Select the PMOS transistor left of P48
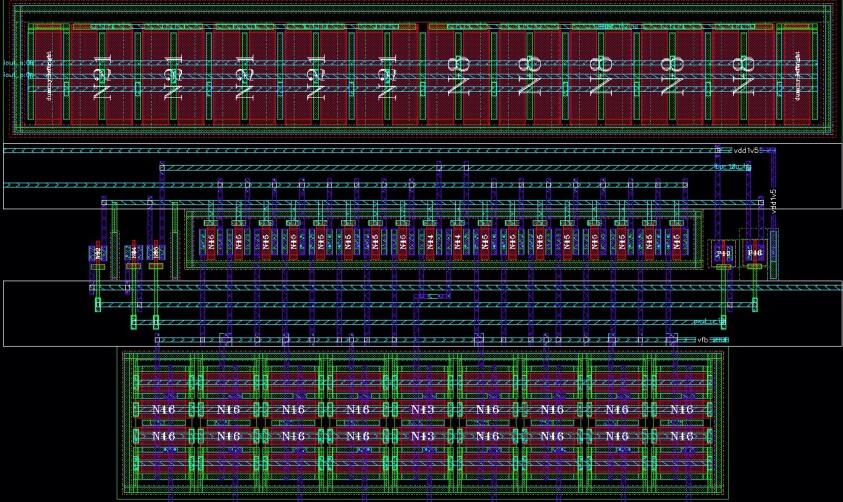843x502 pixels. pos(724,253)
